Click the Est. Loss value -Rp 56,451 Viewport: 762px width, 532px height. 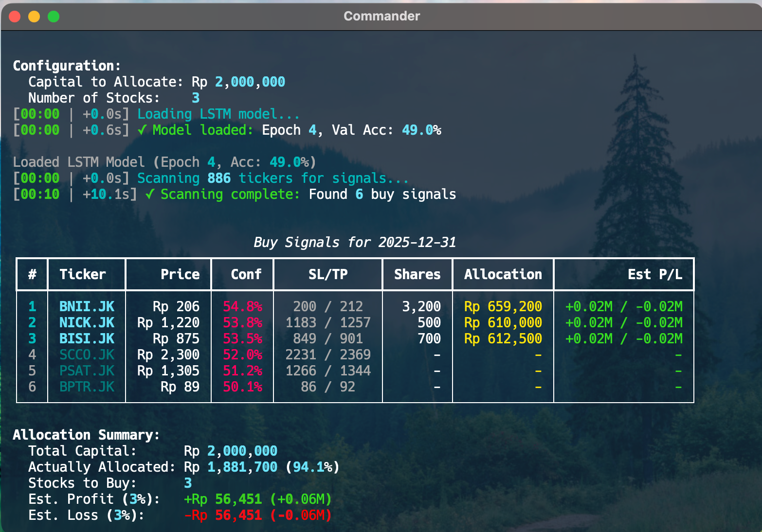click(x=223, y=515)
